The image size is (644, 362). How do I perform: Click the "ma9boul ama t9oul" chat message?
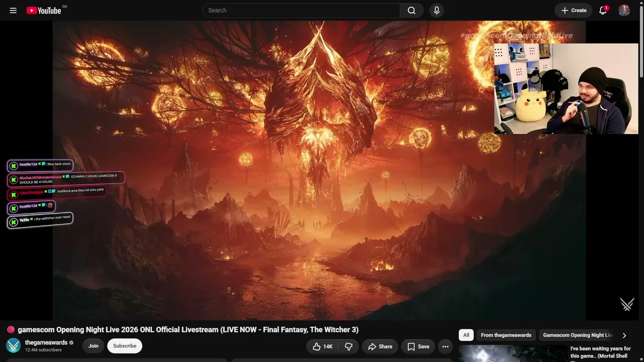[x=56, y=193]
